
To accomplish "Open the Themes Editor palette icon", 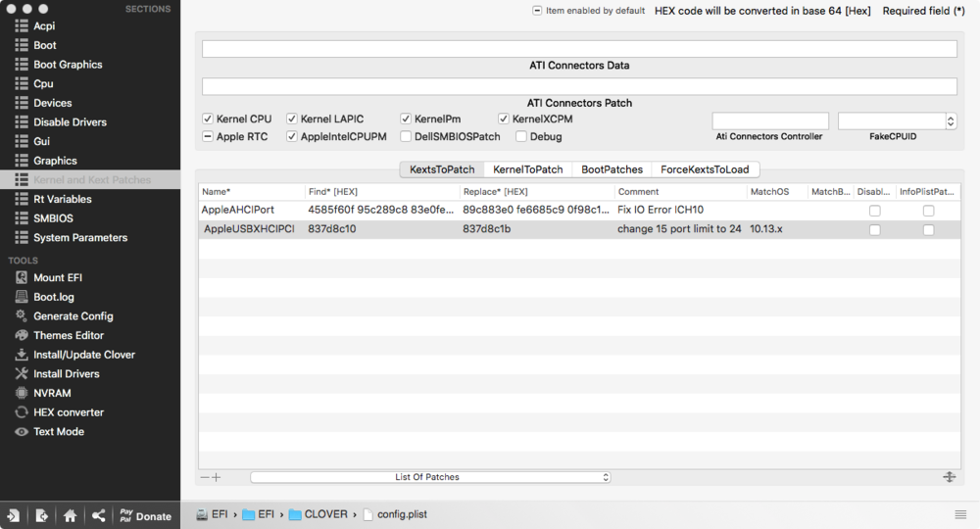I will click(21, 335).
